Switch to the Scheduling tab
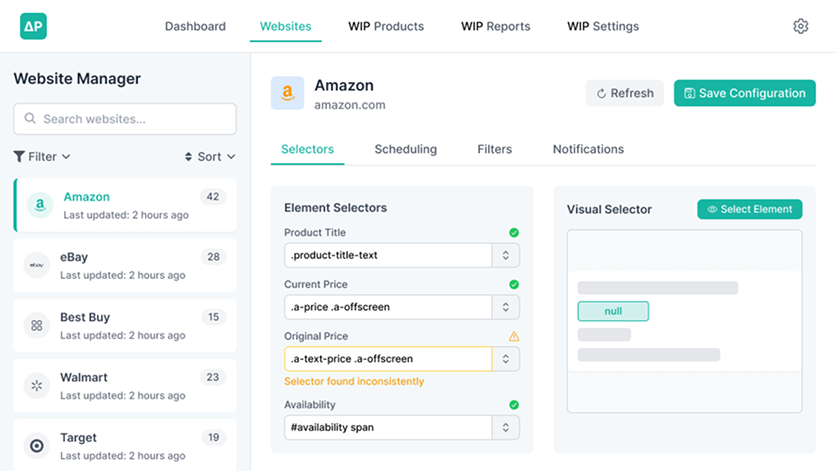The width and height of the screenshot is (836, 471). [406, 149]
